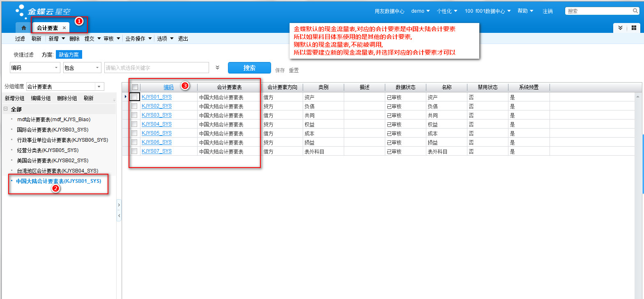Click the double chevron collapse icon at top right
The width and height of the screenshot is (644, 299).
(x=620, y=28)
